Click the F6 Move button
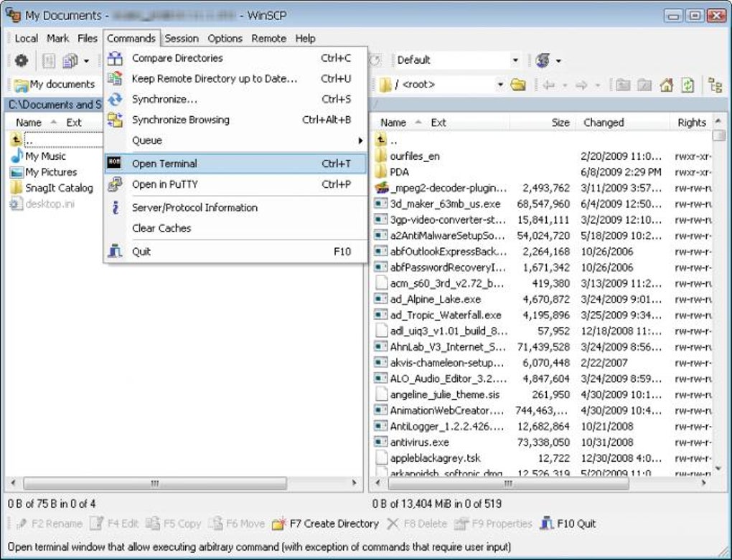Image resolution: width=732 pixels, height=560 pixels. (237, 523)
